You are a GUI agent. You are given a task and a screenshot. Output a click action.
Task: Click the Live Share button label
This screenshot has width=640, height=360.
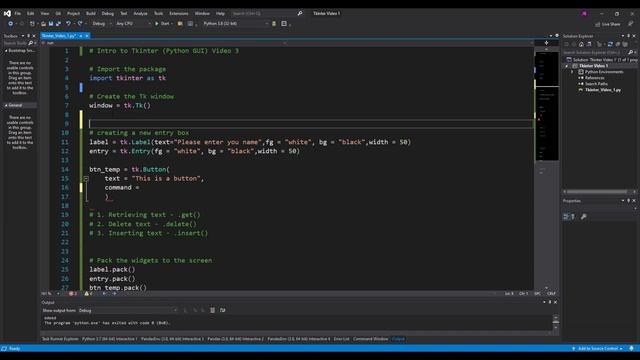611,24
